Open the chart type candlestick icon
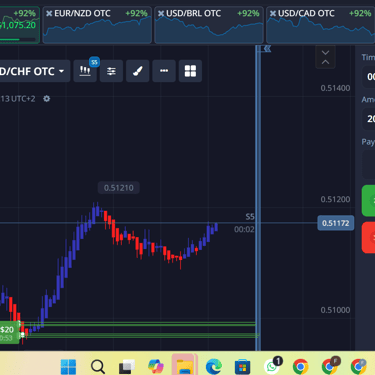Image resolution: width=375 pixels, height=375 pixels. point(85,71)
